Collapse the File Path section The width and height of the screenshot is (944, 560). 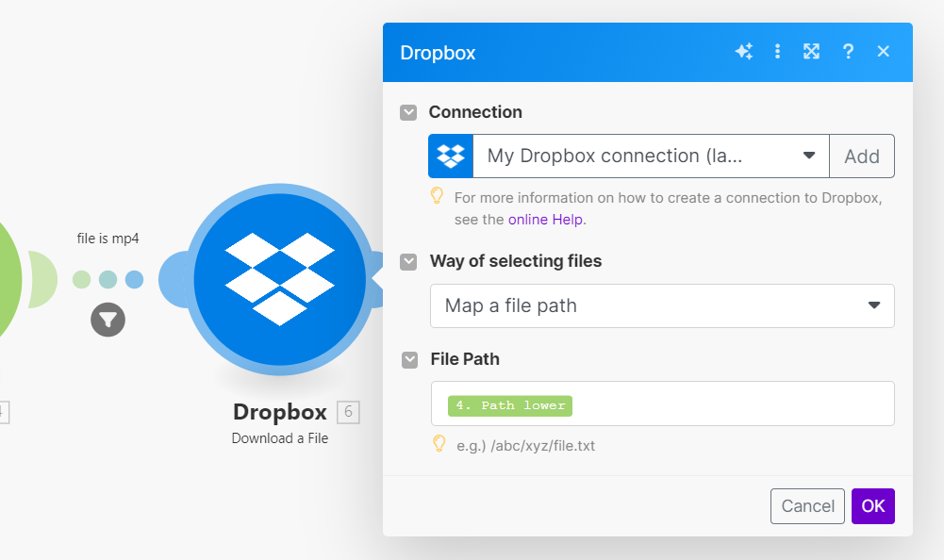409,360
